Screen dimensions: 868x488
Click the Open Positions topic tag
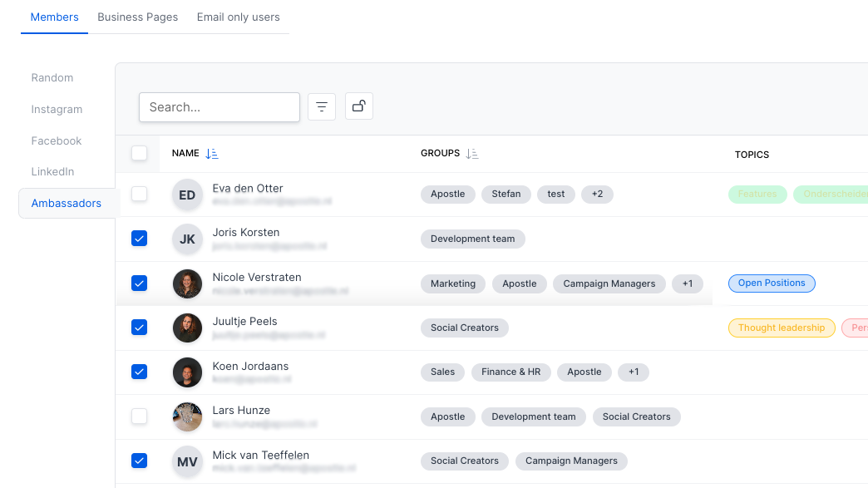[x=772, y=283]
